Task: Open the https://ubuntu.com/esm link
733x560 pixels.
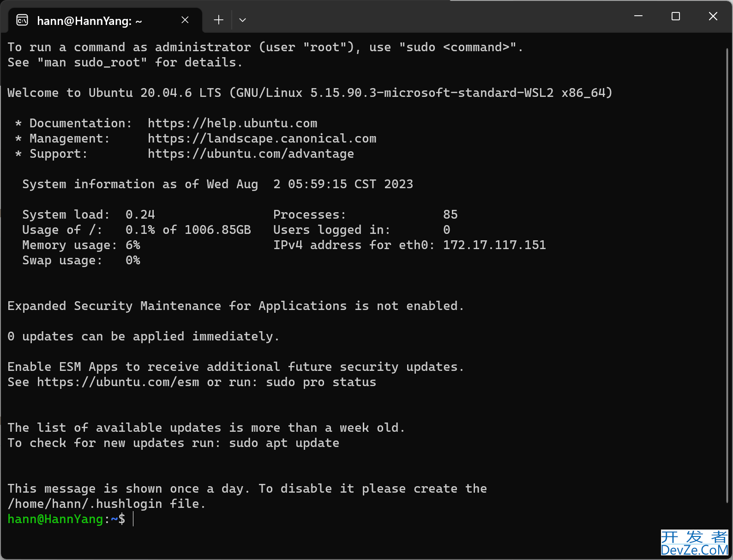Action: click(118, 382)
